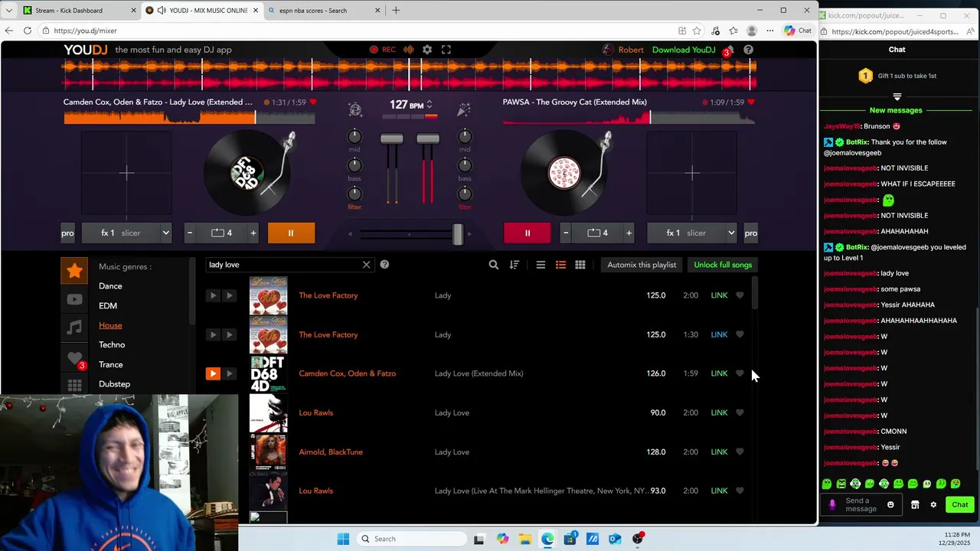Image resolution: width=980 pixels, height=551 pixels.
Task: Open the waveform display icon next to REC
Action: pos(409,50)
